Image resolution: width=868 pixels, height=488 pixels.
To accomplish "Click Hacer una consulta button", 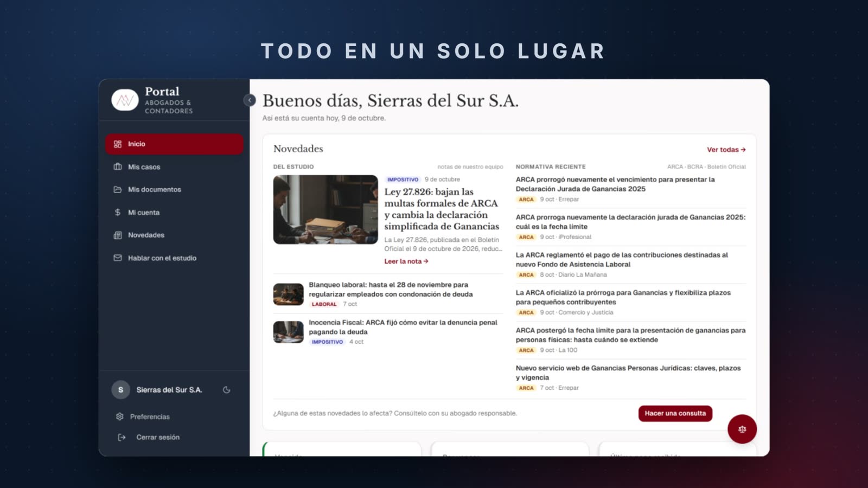I will pos(675,413).
